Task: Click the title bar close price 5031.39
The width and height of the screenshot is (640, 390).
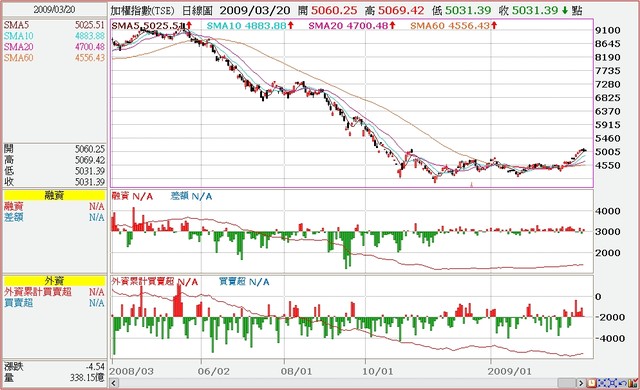Action: [x=535, y=11]
